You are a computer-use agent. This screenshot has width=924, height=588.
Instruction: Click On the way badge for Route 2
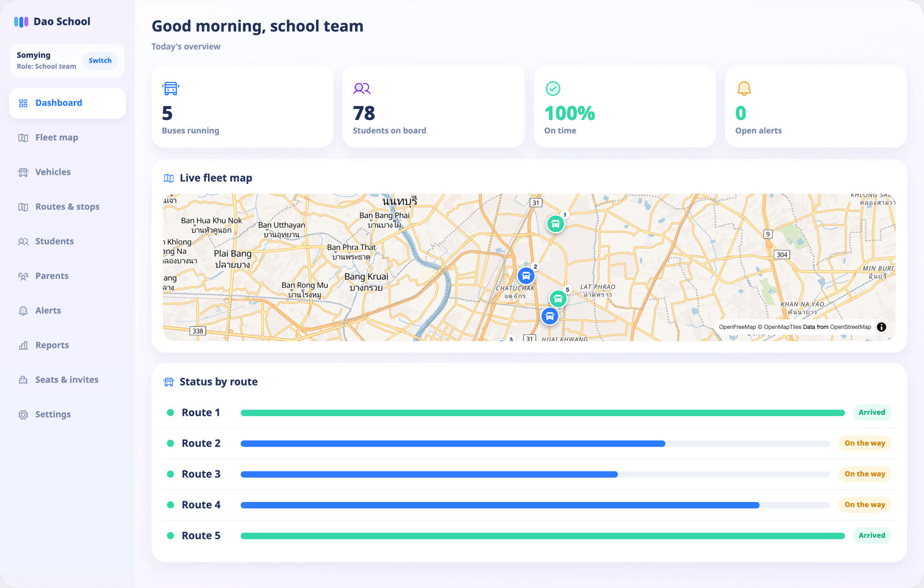[x=865, y=443]
